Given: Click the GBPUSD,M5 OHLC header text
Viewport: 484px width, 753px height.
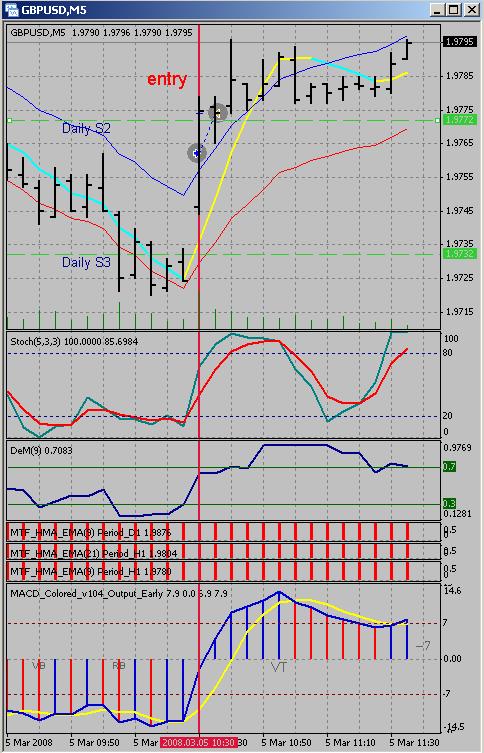Looking at the screenshot, I should tap(101, 33).
